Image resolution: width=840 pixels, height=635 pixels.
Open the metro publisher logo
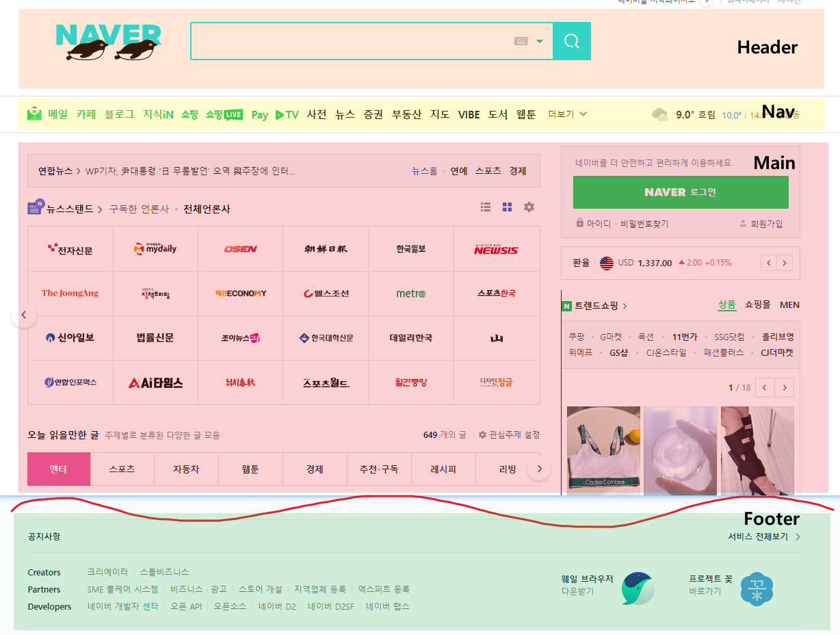[x=411, y=294]
